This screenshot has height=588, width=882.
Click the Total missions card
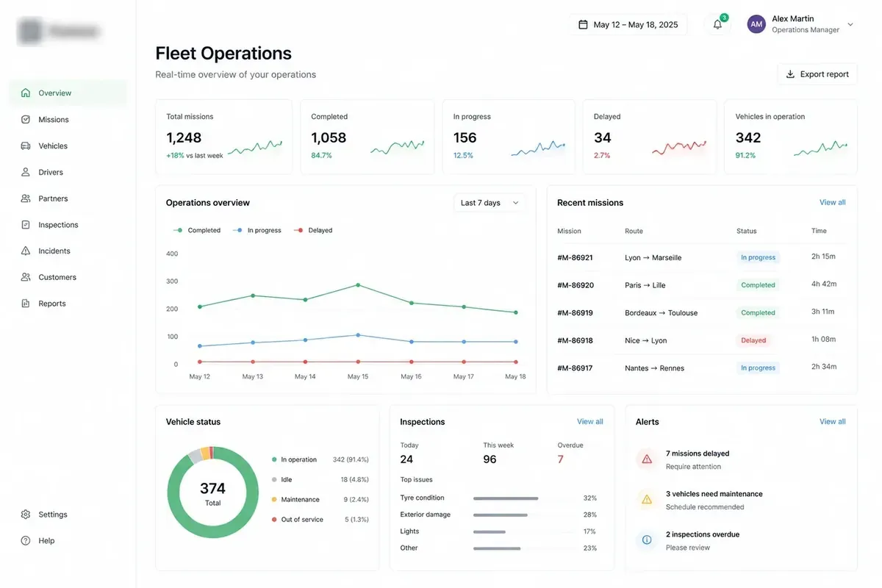[223, 137]
